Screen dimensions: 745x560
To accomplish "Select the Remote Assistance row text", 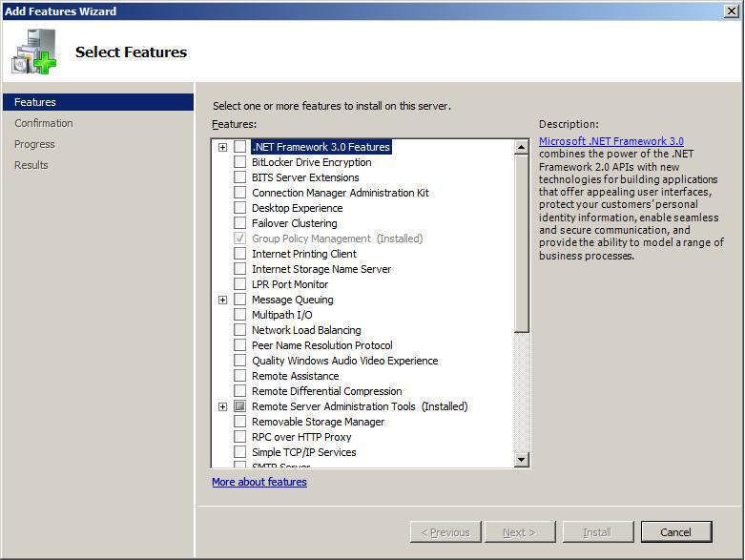I will pyautogui.click(x=295, y=376).
